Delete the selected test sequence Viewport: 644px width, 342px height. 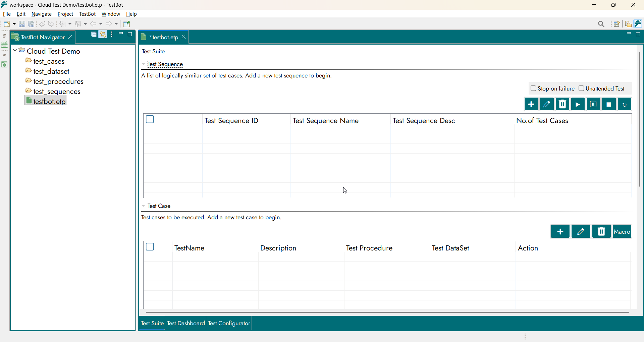[x=562, y=104]
